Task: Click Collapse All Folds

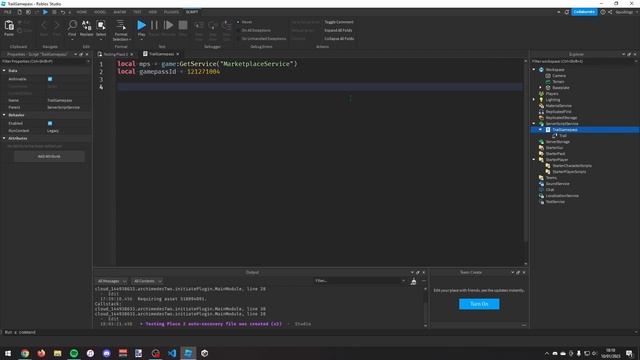Action: point(339,39)
